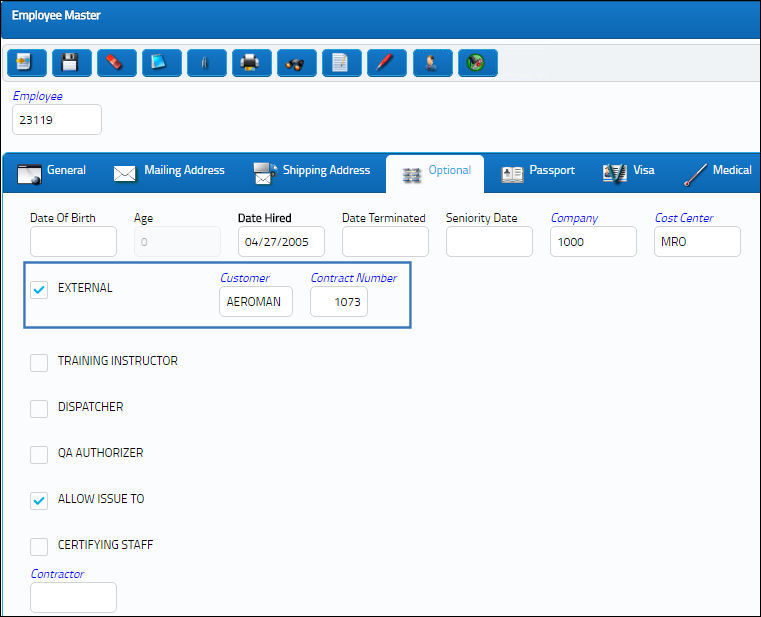Click the binoculars find icon
The width and height of the screenshot is (761, 617).
(297, 63)
